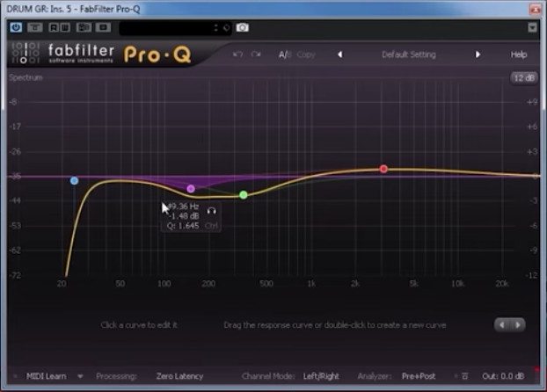Select the blue high-pass band dot

pyautogui.click(x=74, y=181)
